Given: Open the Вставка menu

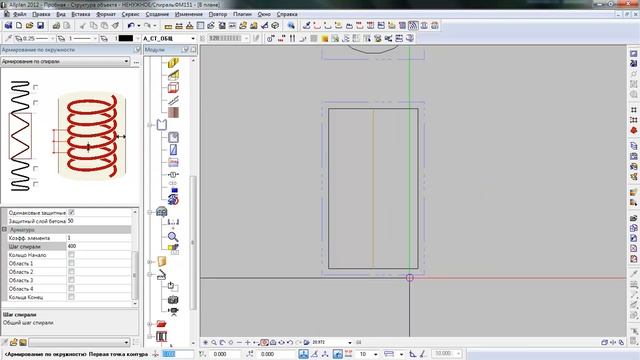Looking at the screenshot, I should click(81, 14).
